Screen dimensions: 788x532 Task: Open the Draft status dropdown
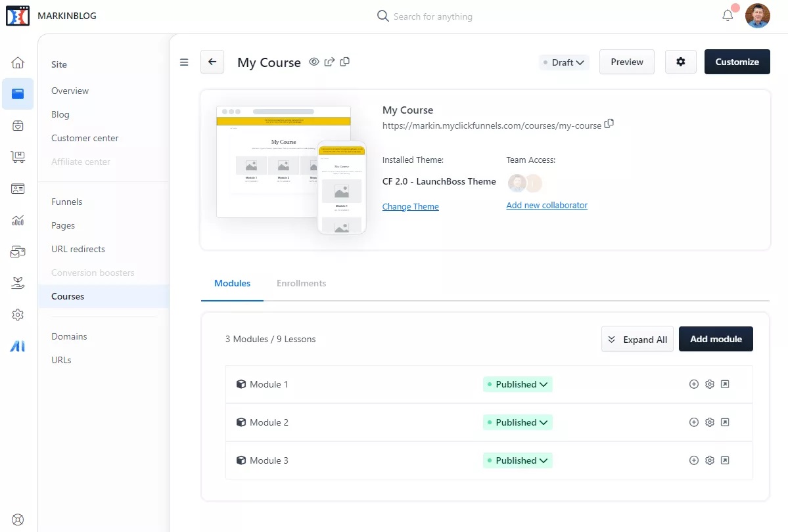click(564, 62)
